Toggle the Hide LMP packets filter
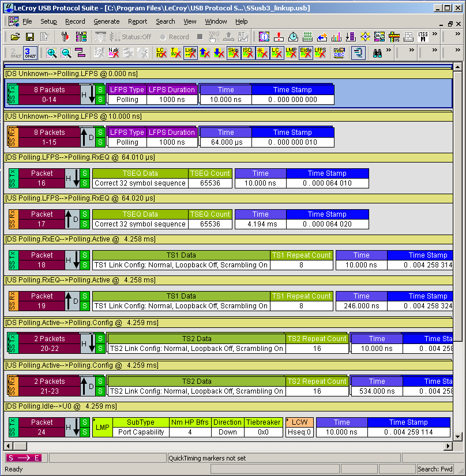This screenshot has width=466, height=476. coord(291,53)
